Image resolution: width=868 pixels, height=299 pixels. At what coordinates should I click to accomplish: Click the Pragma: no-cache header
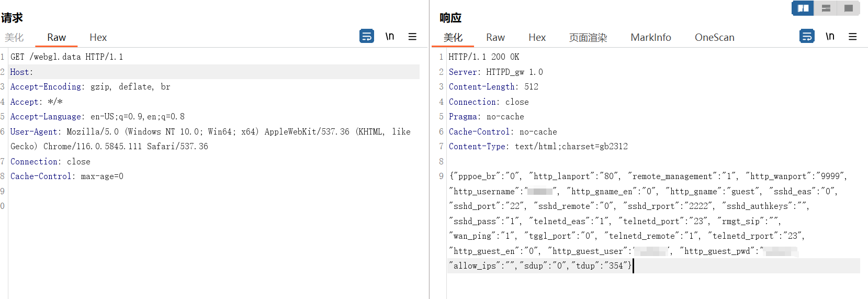pyautogui.click(x=486, y=116)
